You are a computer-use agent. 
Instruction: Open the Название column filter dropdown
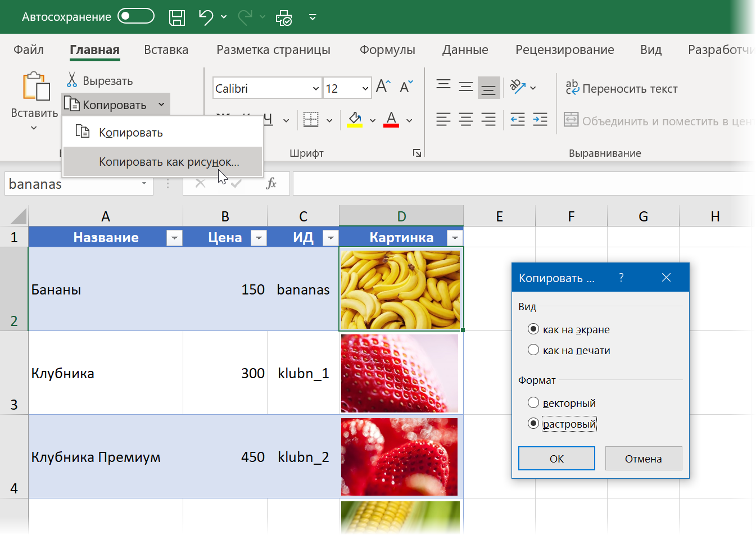(174, 238)
